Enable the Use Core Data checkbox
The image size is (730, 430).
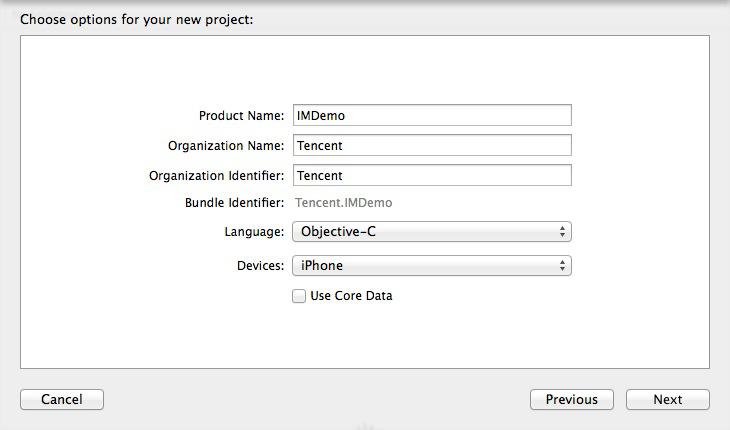(x=299, y=296)
